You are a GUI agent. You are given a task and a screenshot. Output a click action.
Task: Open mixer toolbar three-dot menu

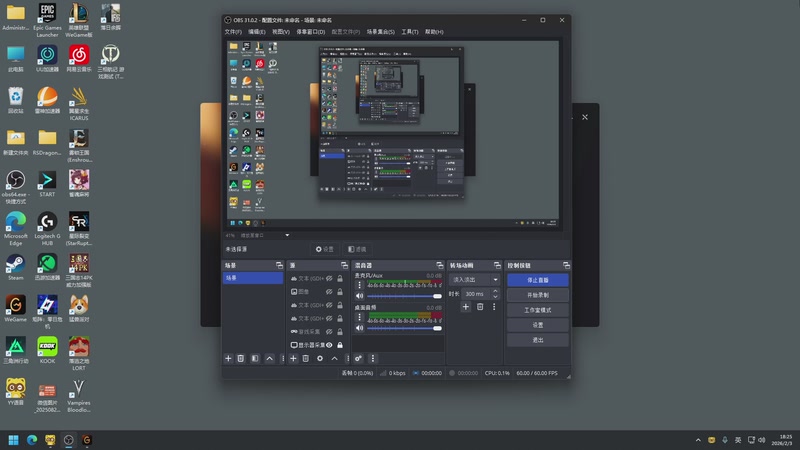tap(372, 359)
